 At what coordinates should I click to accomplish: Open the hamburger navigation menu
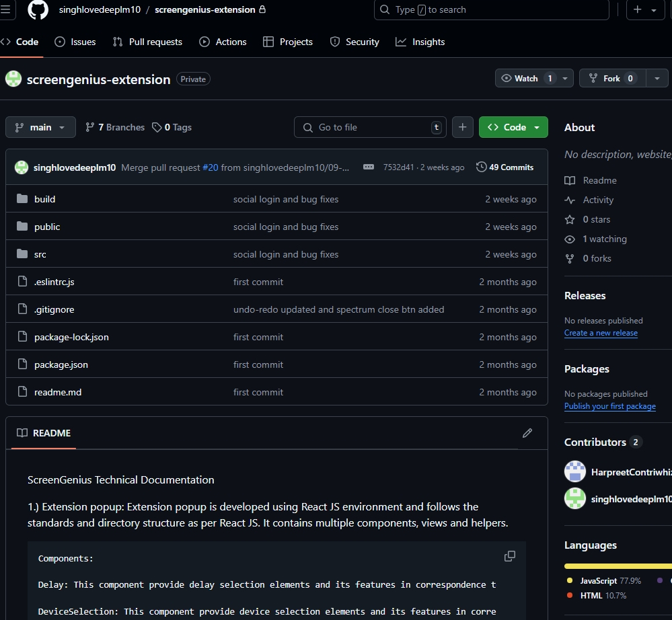(x=6, y=9)
